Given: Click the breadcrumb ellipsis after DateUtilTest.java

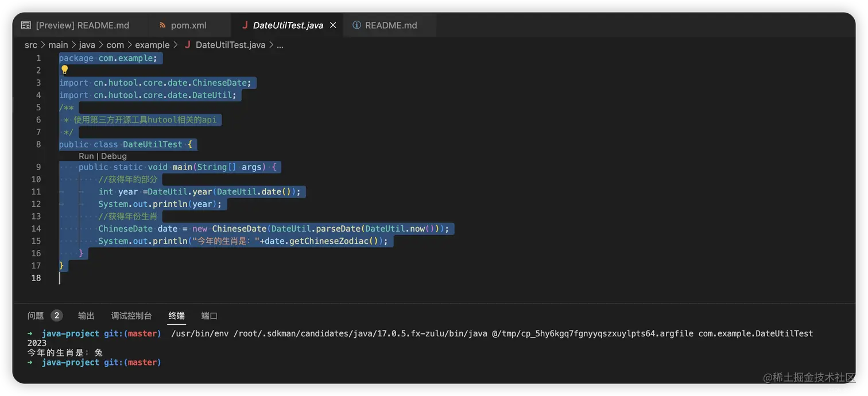Looking at the screenshot, I should pyautogui.click(x=280, y=45).
